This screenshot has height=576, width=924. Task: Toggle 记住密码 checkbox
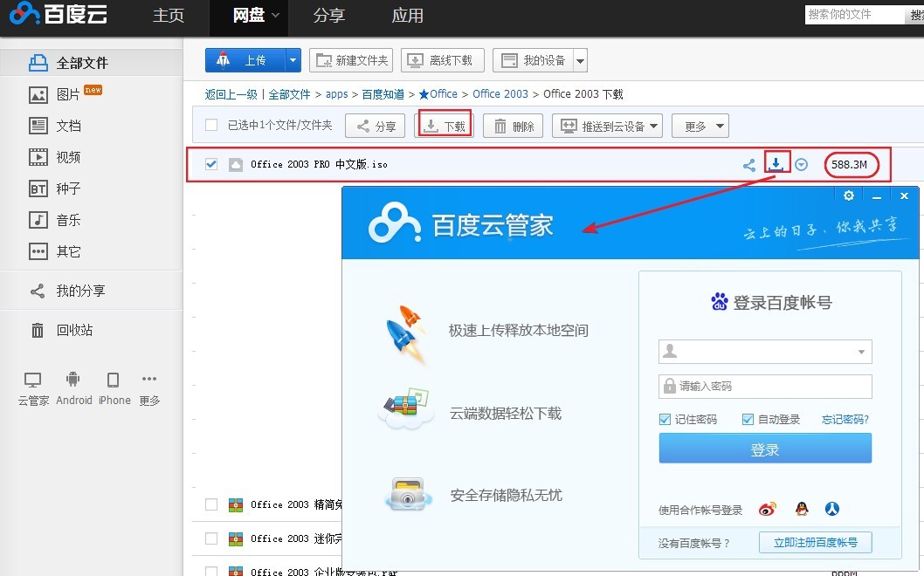coord(665,419)
